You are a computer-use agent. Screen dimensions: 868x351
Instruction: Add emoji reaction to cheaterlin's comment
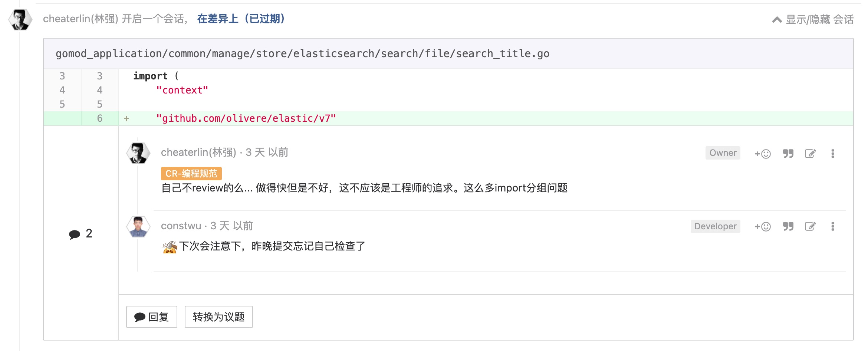pyautogui.click(x=763, y=154)
